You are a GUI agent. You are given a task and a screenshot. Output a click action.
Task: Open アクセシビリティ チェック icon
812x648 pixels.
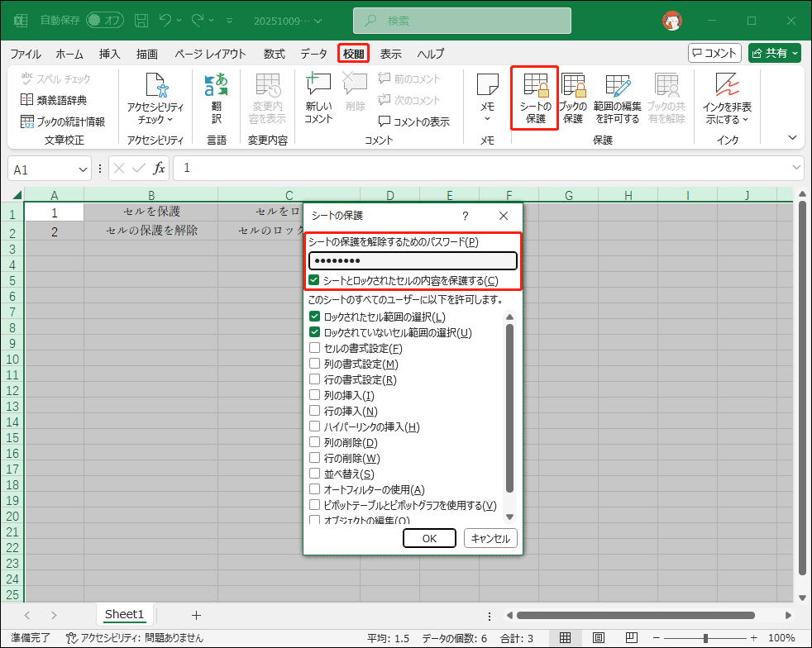coord(155,87)
